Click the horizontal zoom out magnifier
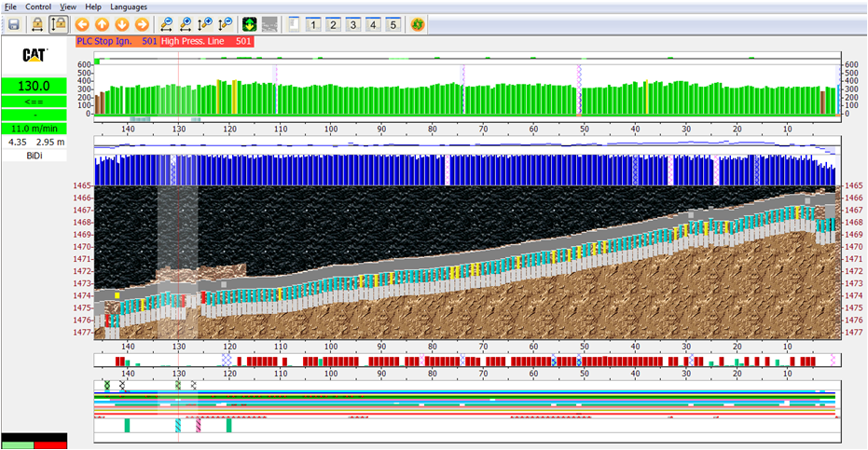The height and width of the screenshot is (450, 868). [167, 24]
